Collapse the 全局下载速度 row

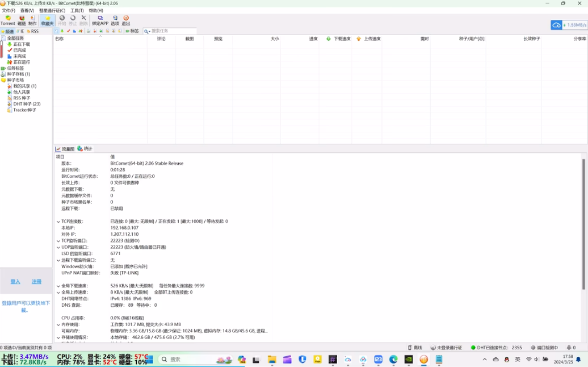(x=58, y=286)
